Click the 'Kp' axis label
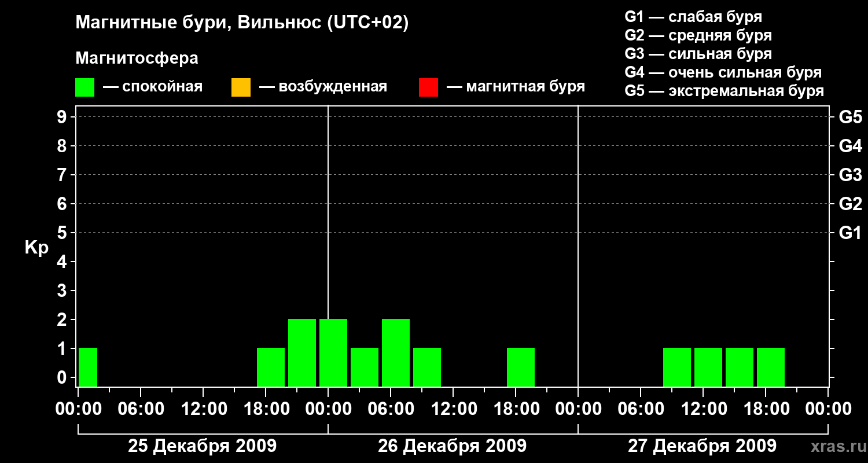 coord(36,248)
